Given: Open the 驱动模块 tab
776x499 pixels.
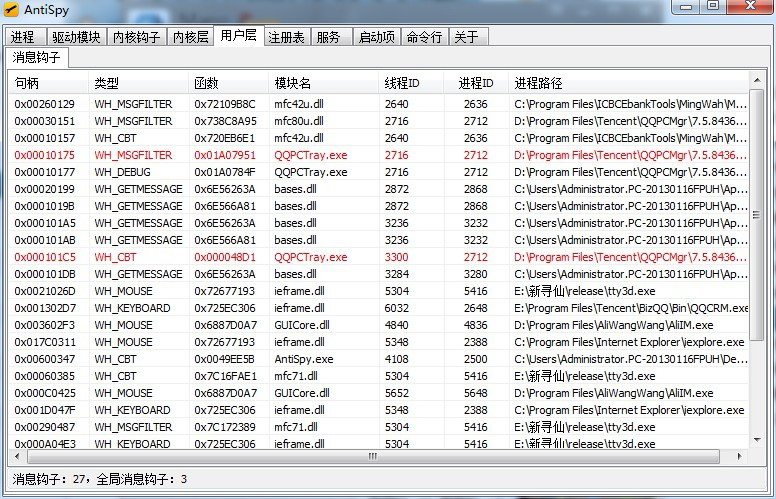Looking at the screenshot, I should click(x=76, y=37).
